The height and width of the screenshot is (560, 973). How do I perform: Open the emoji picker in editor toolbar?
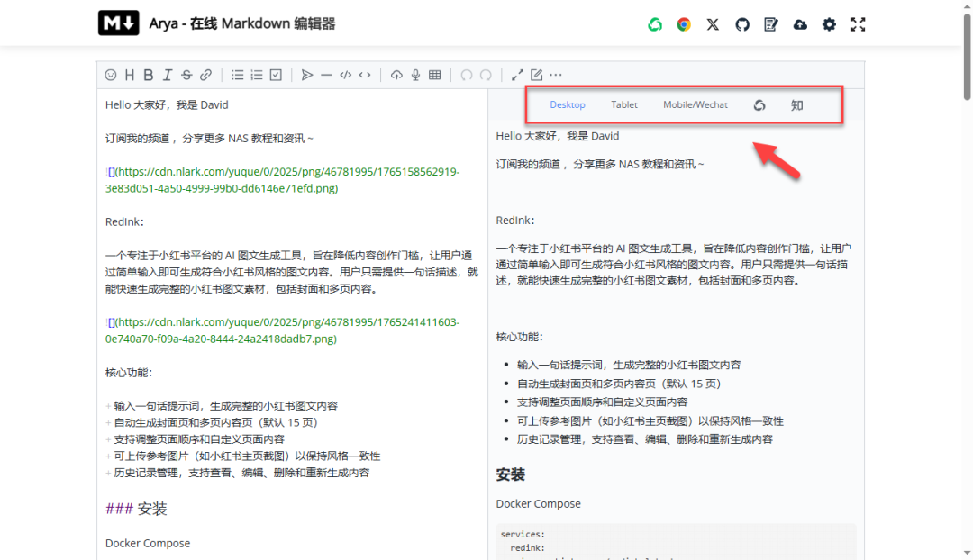111,75
